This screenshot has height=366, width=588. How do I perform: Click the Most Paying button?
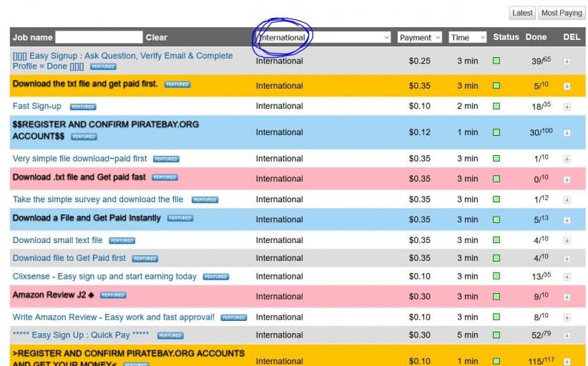561,13
